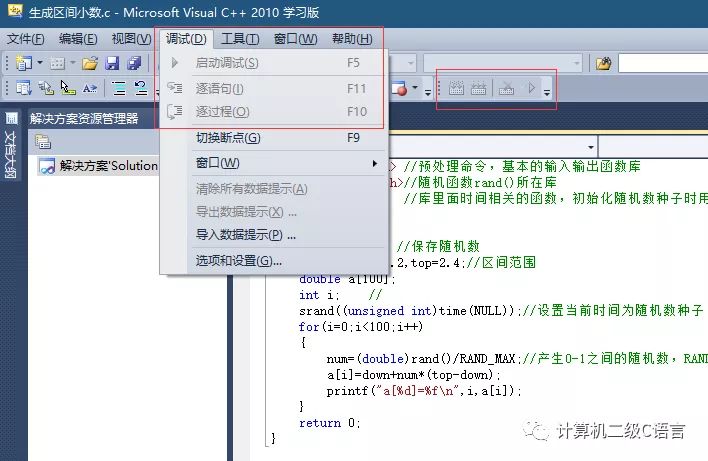Screen dimensions: 708x461
Task: Click the Add New Item toolbar icon
Action: coord(57,63)
